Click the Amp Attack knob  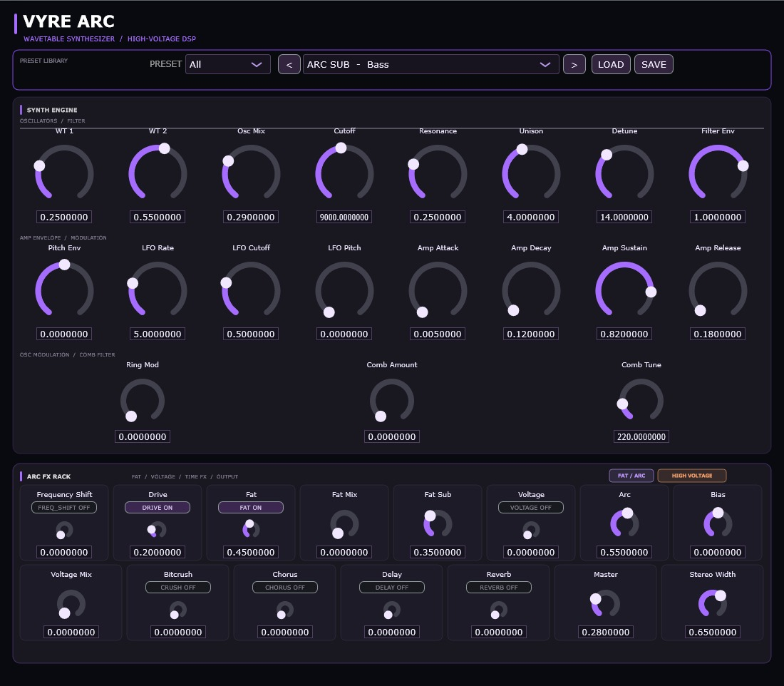438,291
